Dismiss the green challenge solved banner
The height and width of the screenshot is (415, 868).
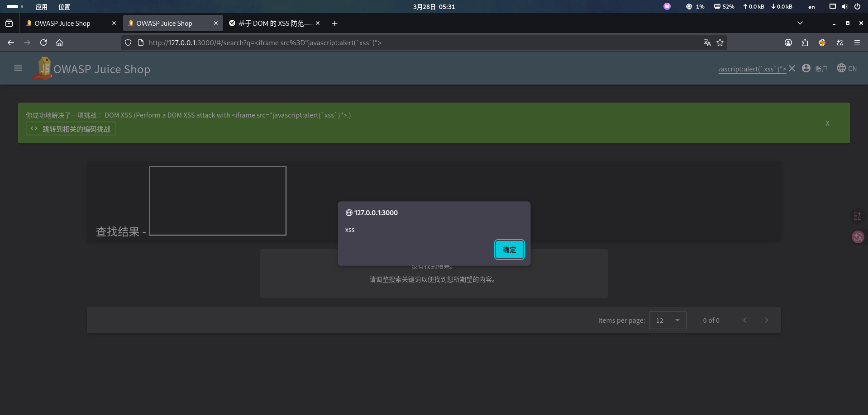tap(827, 123)
